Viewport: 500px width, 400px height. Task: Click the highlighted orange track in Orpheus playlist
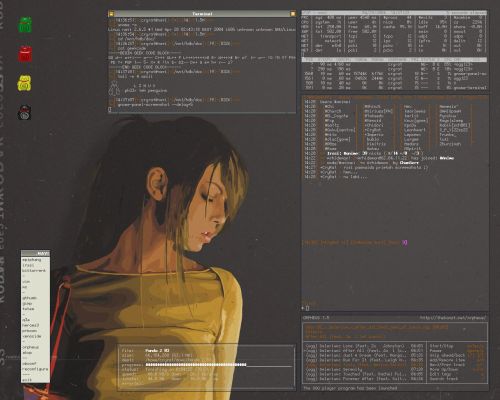point(364,365)
